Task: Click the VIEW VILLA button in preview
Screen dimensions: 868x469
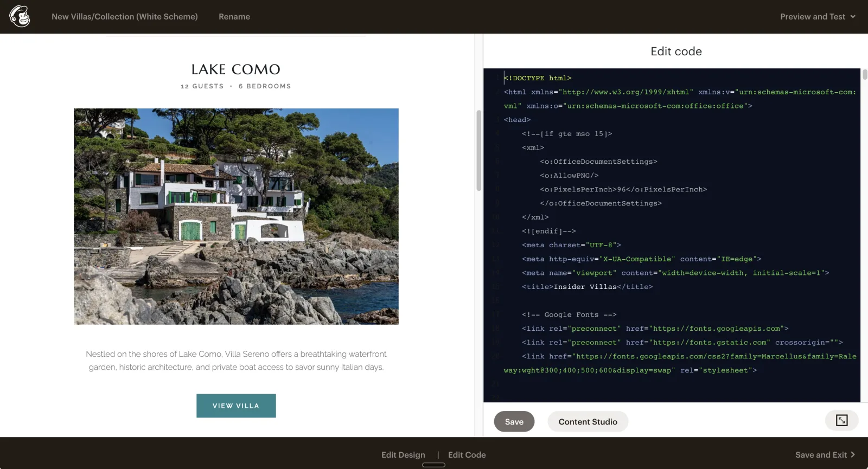Action: 236,406
